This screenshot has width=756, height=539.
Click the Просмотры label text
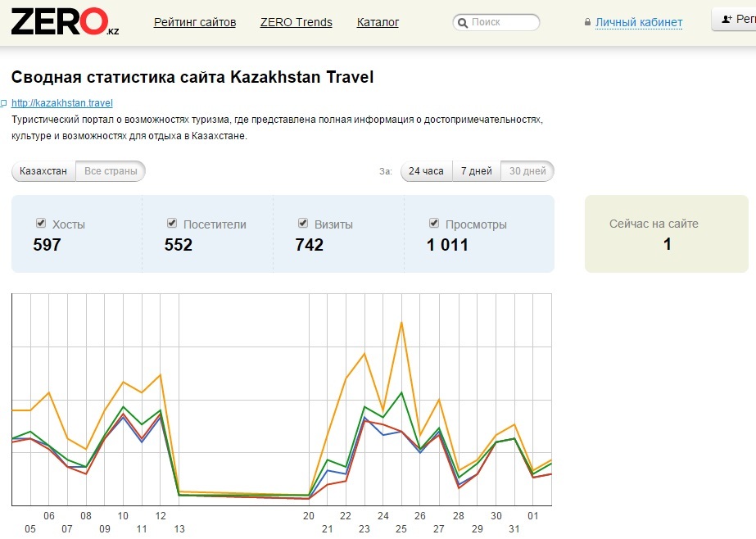click(x=476, y=224)
